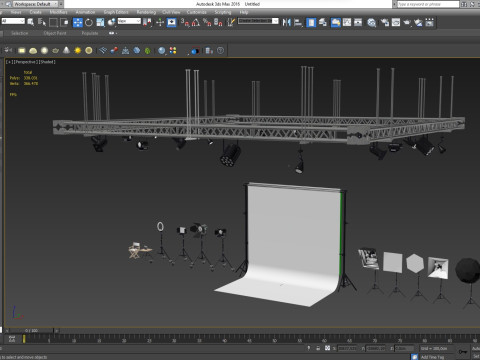This screenshot has width=480, height=360.
Task: Click the Box primitive icon in shelf
Action: click(x=22, y=51)
